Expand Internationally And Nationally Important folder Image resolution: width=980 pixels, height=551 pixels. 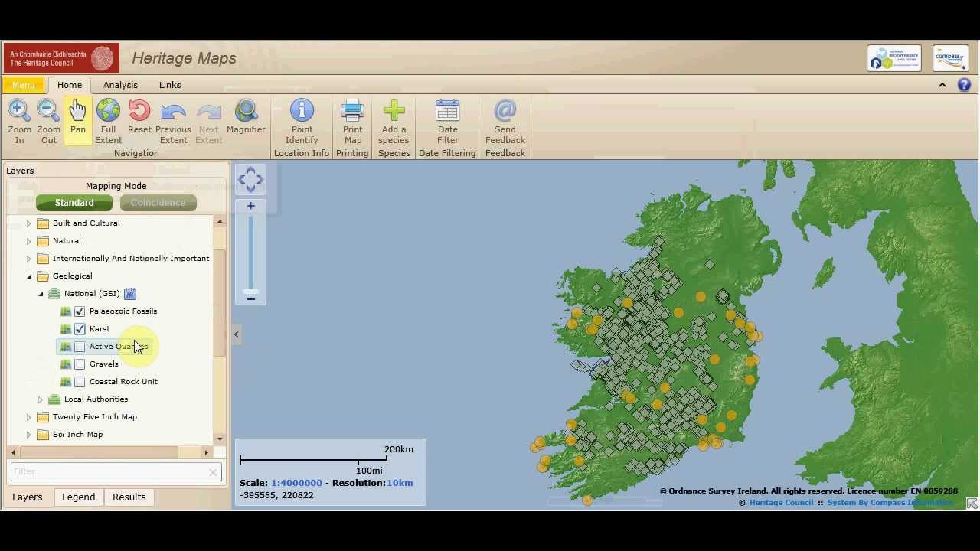[x=28, y=259]
